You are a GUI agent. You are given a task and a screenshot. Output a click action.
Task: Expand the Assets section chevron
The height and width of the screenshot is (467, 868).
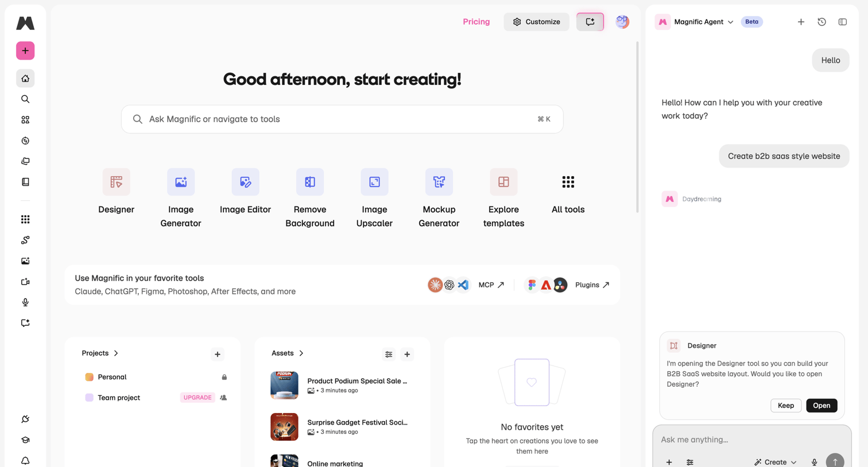301,353
